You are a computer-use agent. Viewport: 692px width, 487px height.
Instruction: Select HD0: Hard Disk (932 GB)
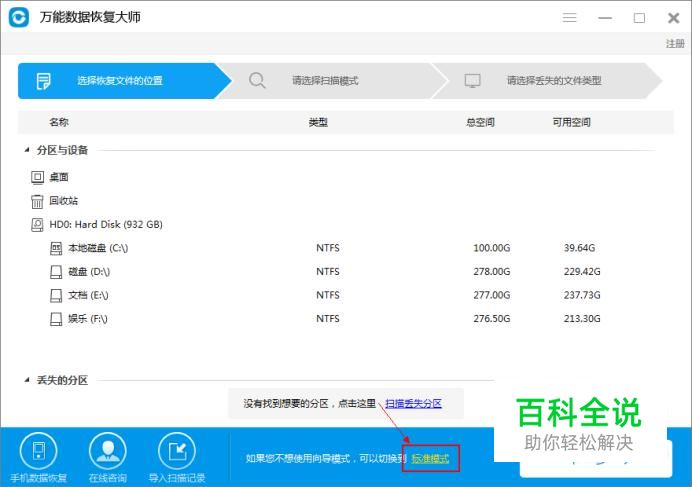[106, 224]
